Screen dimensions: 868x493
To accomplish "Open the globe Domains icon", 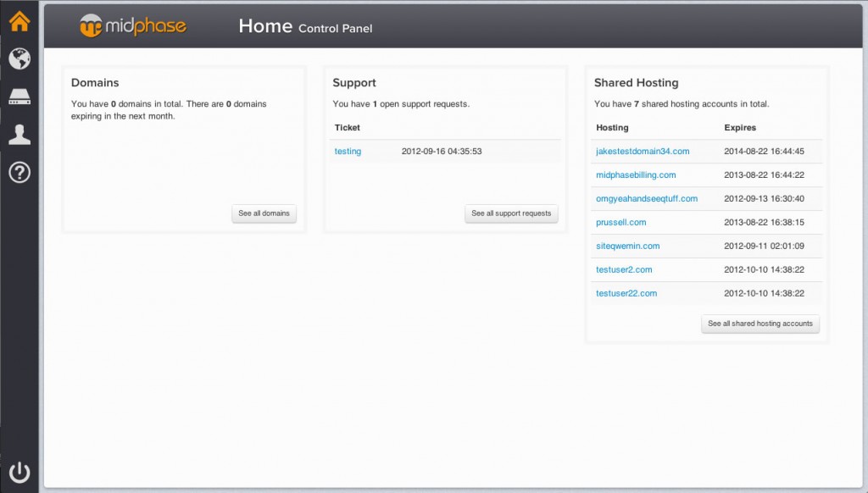I will tap(19, 58).
